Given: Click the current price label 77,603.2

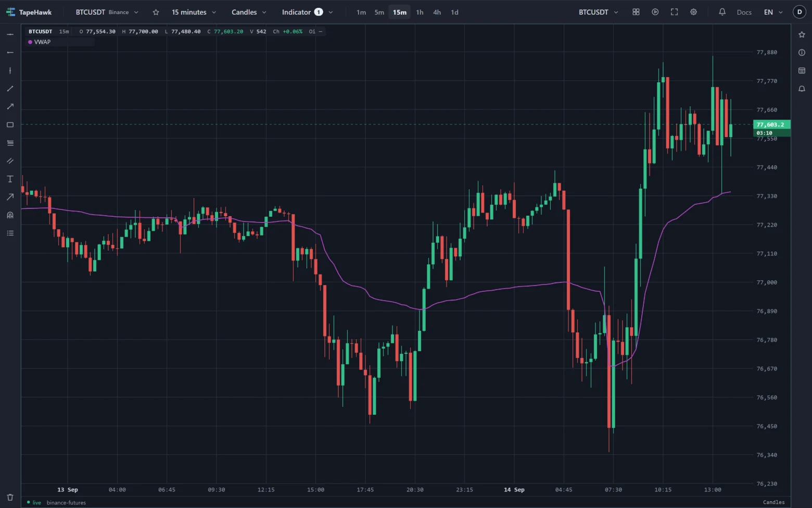Looking at the screenshot, I should (x=771, y=125).
